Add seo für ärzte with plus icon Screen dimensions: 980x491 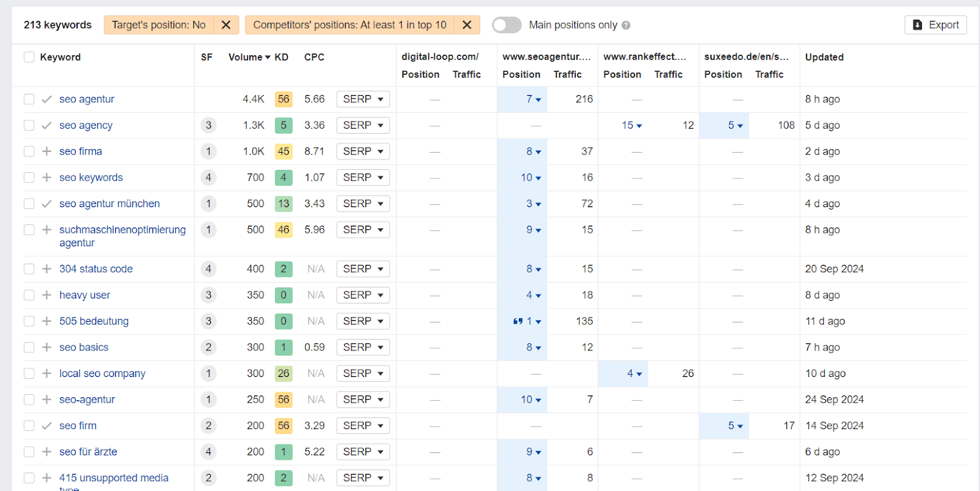click(47, 452)
